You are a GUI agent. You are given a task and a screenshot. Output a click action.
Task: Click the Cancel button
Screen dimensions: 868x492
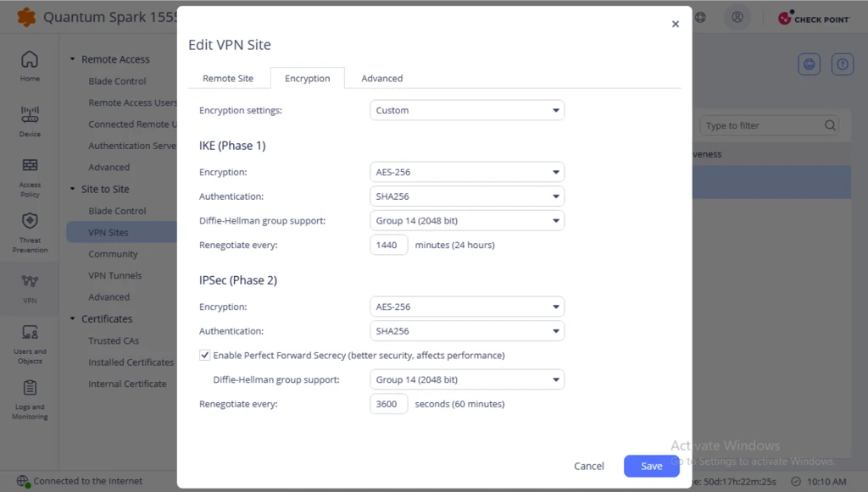click(589, 466)
